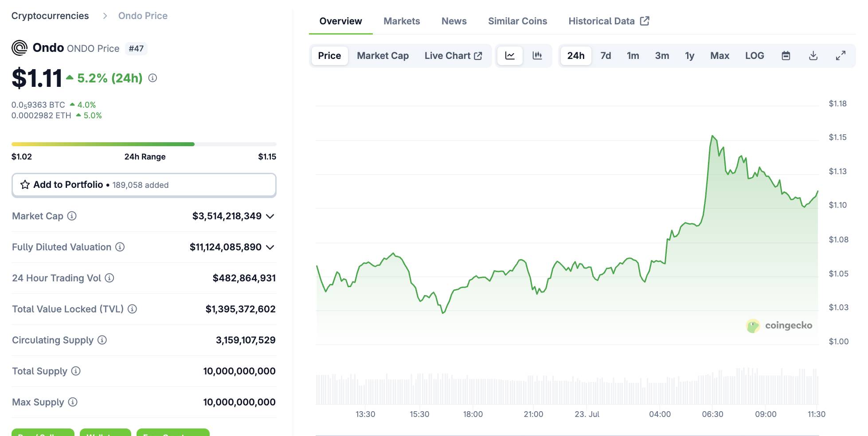Switch to the candlestick chart icon
The width and height of the screenshot is (868, 436).
pos(537,56)
